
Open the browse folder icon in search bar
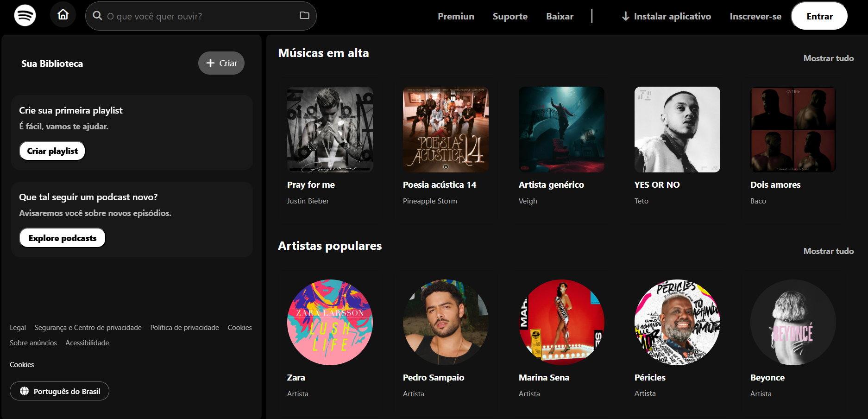tap(304, 15)
